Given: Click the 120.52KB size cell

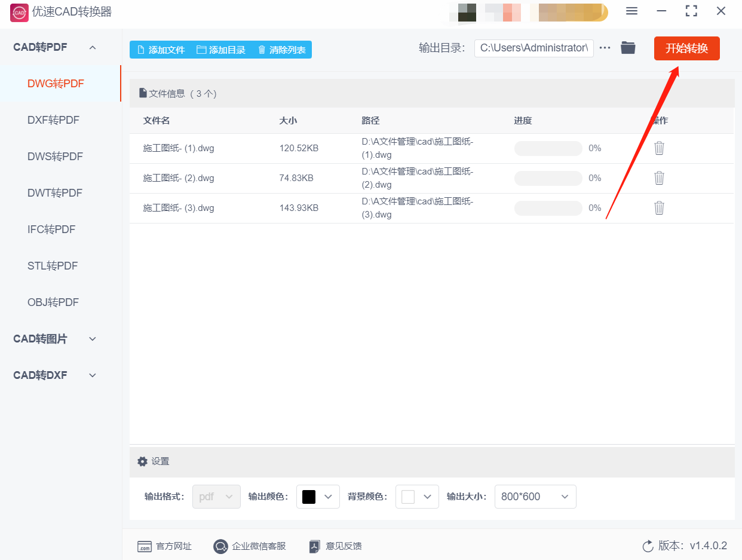Looking at the screenshot, I should click(x=299, y=148).
